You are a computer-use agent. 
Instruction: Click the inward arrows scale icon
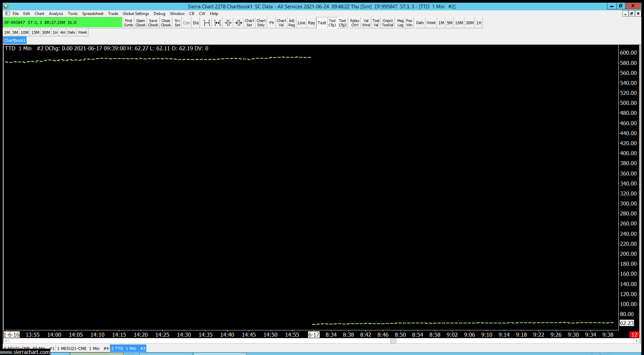(x=228, y=23)
